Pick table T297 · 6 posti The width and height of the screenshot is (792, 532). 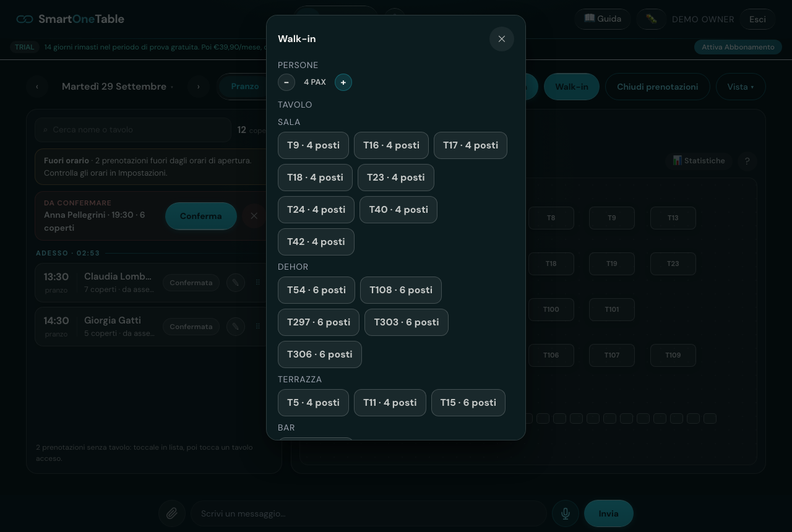click(x=319, y=322)
